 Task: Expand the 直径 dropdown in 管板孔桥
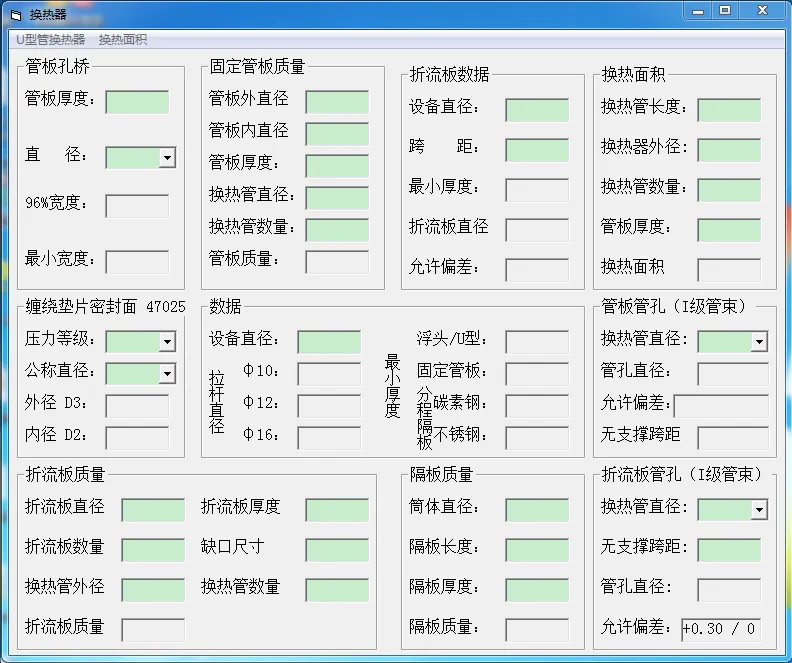point(166,158)
